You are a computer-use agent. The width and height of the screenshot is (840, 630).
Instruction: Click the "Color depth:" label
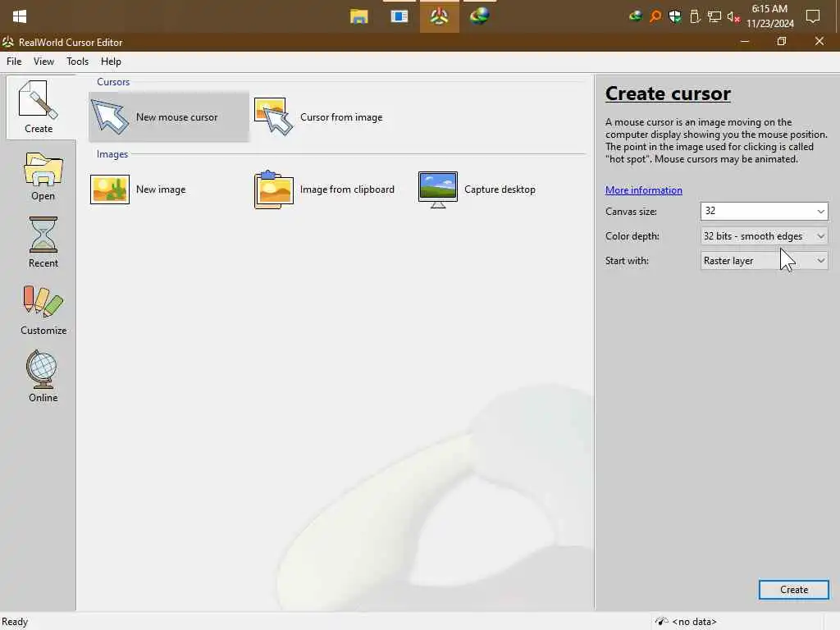click(632, 236)
